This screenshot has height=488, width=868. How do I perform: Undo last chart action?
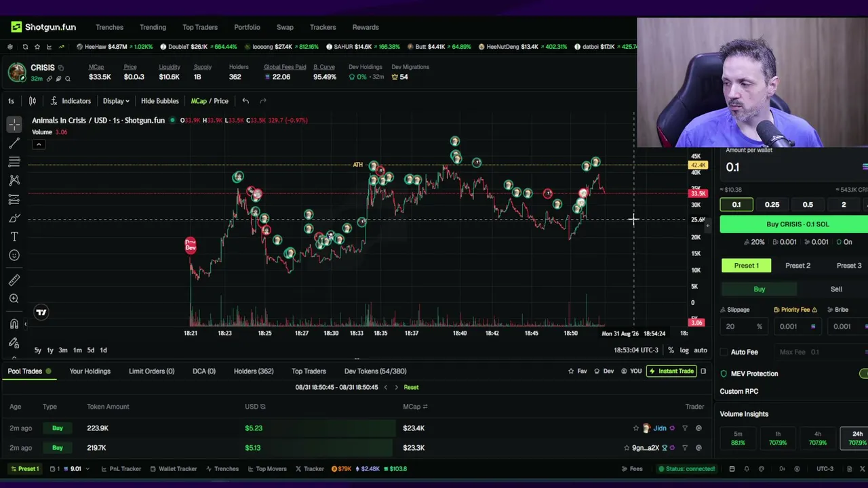click(245, 101)
